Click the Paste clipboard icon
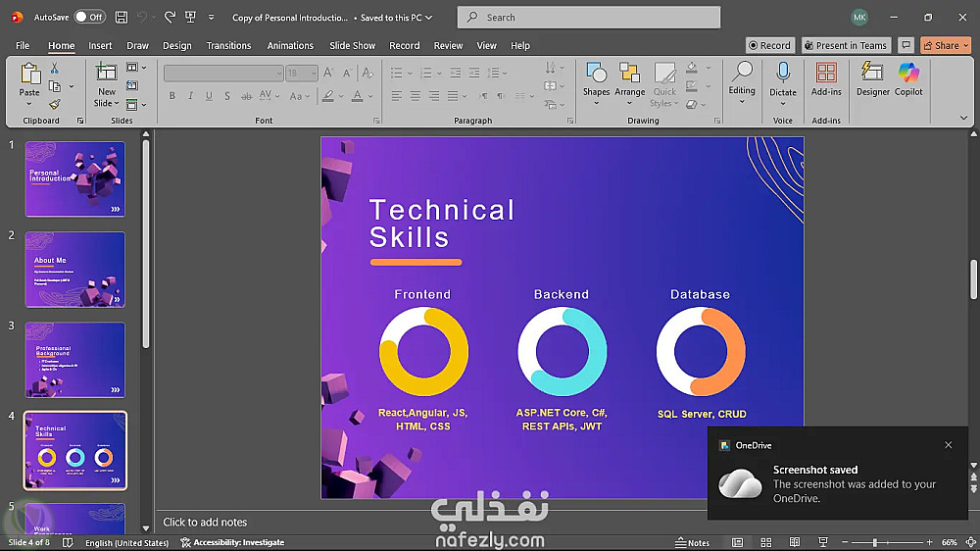This screenshot has width=980, height=551. click(x=29, y=74)
